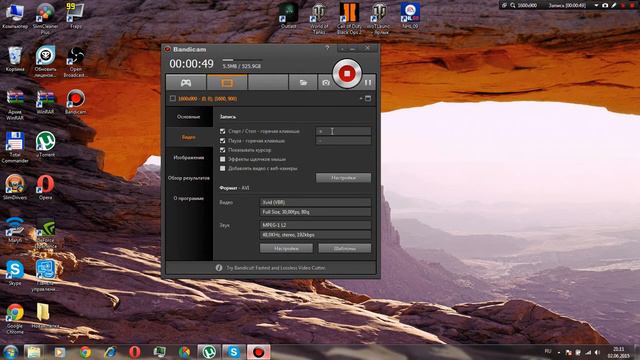Select the Total Commander desktop icon
Viewport: 640px width, 360px height.
[15, 147]
